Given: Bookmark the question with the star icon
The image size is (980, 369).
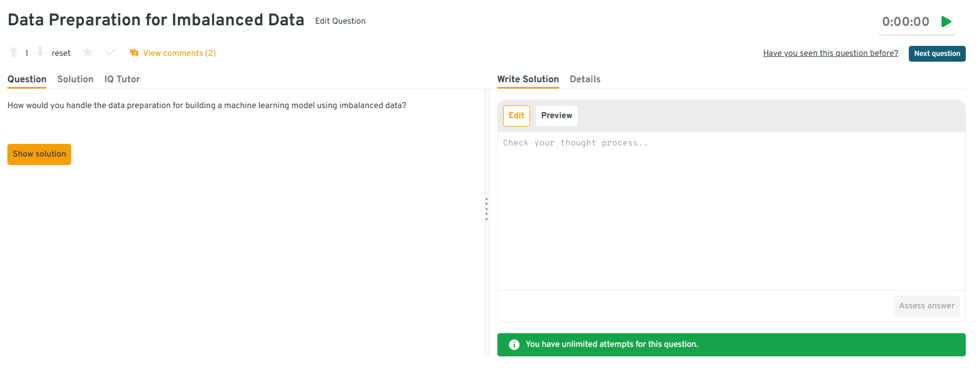Looking at the screenshot, I should tap(88, 52).
